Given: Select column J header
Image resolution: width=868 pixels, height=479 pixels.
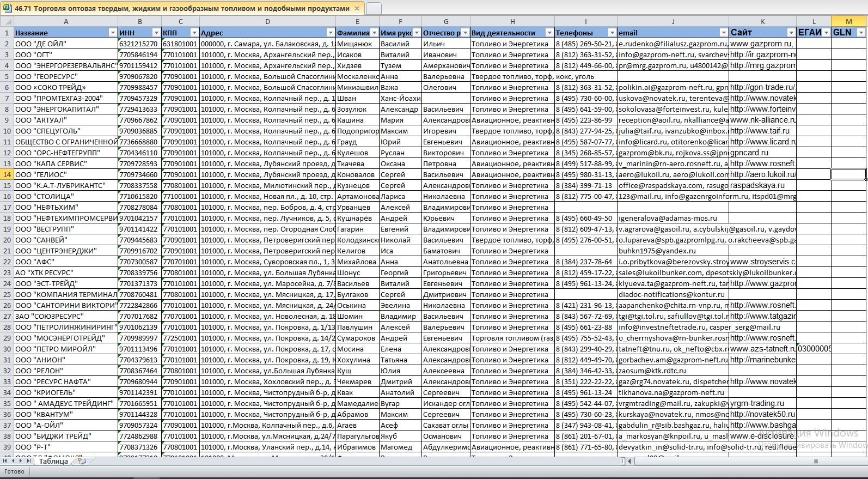Looking at the screenshot, I should tap(673, 22).
